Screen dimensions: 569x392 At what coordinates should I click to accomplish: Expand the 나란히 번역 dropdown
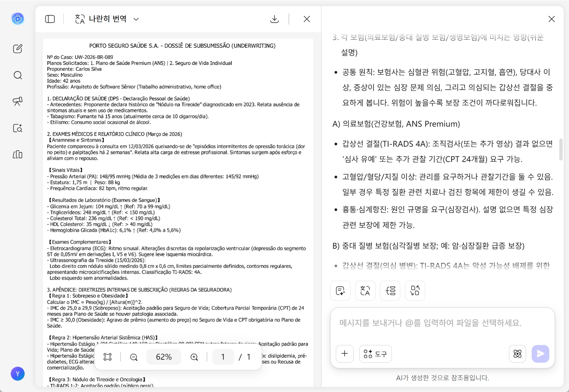(136, 19)
